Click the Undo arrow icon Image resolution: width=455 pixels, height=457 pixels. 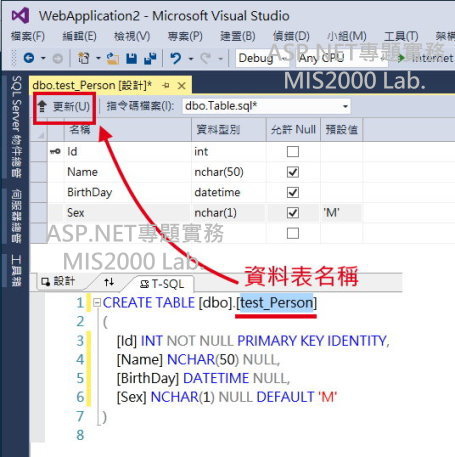coord(176,58)
